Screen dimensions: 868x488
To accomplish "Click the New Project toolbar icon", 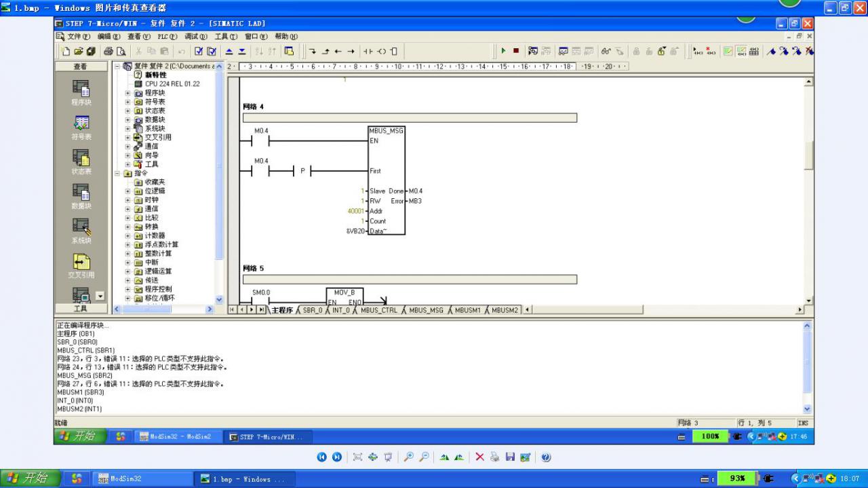I will [66, 51].
